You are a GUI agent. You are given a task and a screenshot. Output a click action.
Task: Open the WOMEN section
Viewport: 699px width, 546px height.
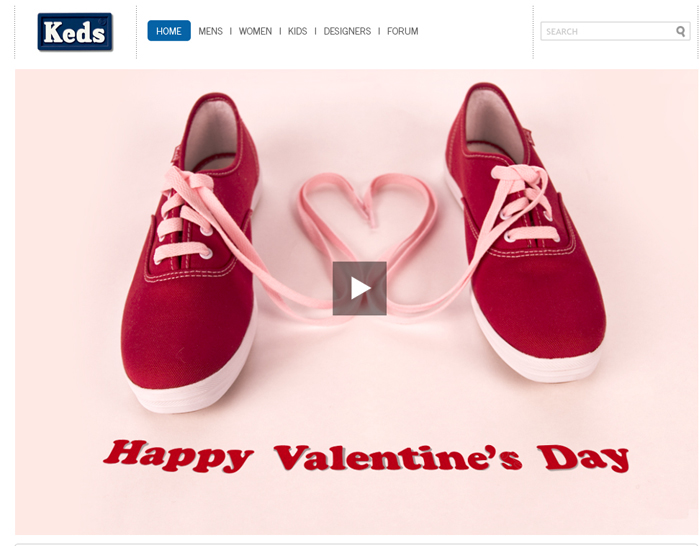click(255, 31)
